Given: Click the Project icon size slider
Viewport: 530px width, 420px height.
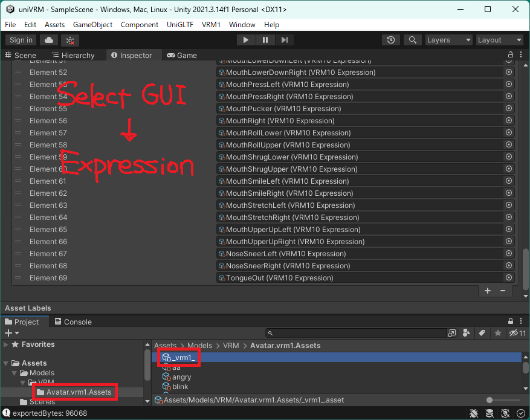Looking at the screenshot, I should (x=490, y=400).
